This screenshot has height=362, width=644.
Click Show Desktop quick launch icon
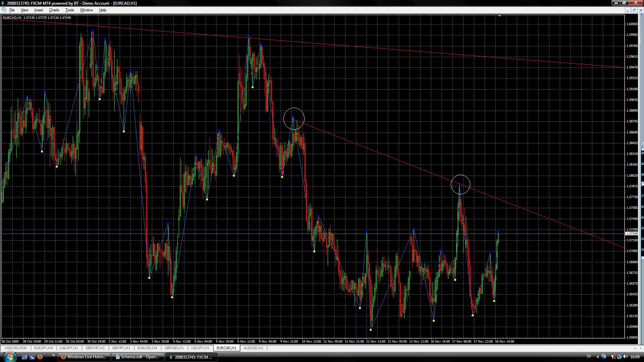[24, 357]
